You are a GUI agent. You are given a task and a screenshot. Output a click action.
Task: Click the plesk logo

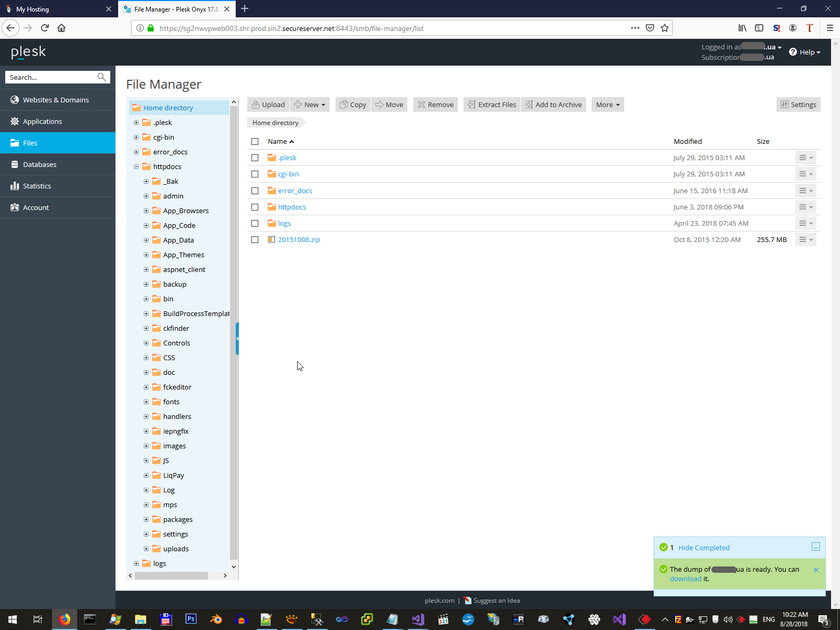coord(28,52)
